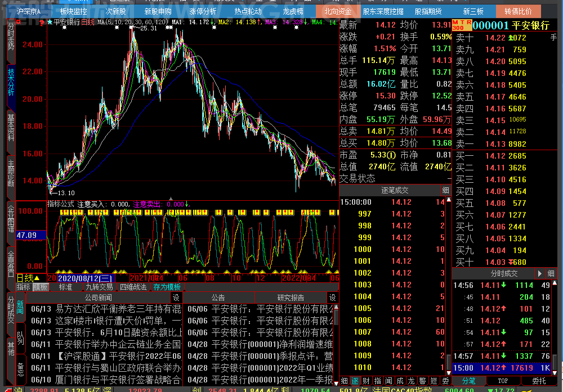
Task: Select the 新闻 vertical tab
Action: 20,308
